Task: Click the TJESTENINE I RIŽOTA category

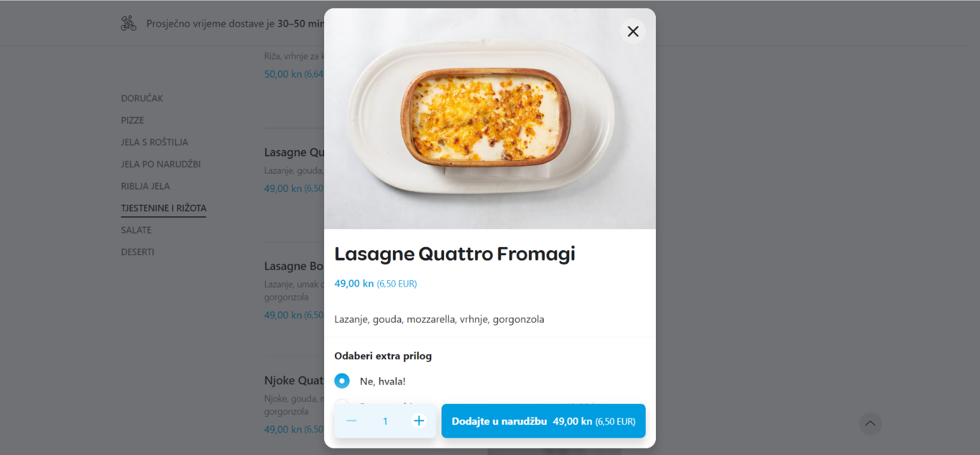Action: (x=163, y=208)
